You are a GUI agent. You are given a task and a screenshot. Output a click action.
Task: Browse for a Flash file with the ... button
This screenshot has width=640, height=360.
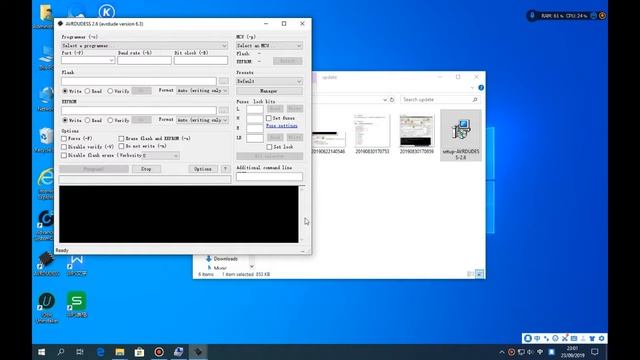pos(224,81)
